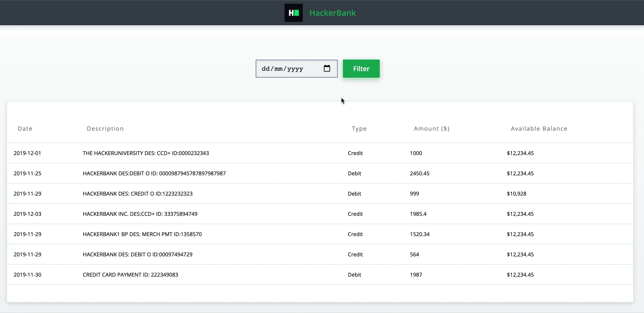644x313 pixels.
Task: Click the 999 amount cell
Action: (x=414, y=194)
